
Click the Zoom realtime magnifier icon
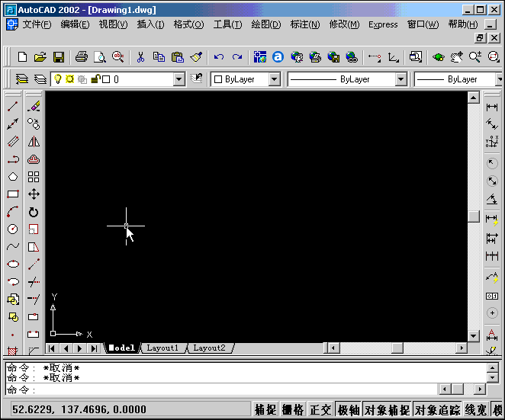(x=475, y=57)
